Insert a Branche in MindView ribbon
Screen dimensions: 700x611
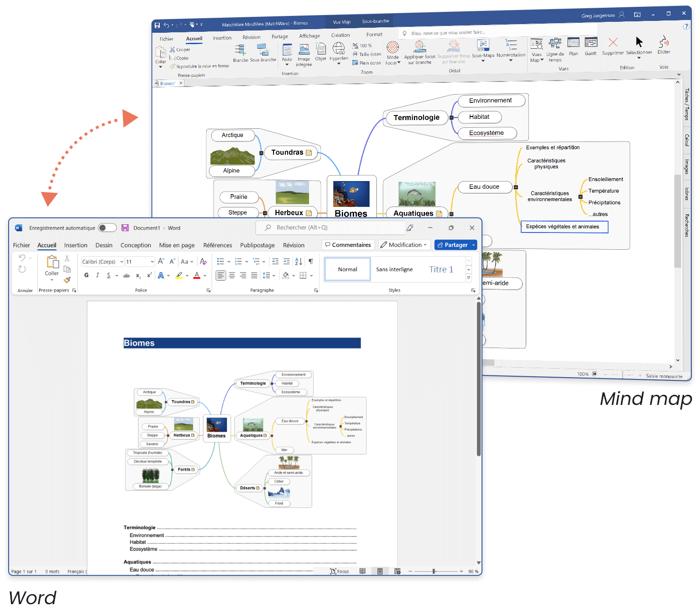point(240,53)
